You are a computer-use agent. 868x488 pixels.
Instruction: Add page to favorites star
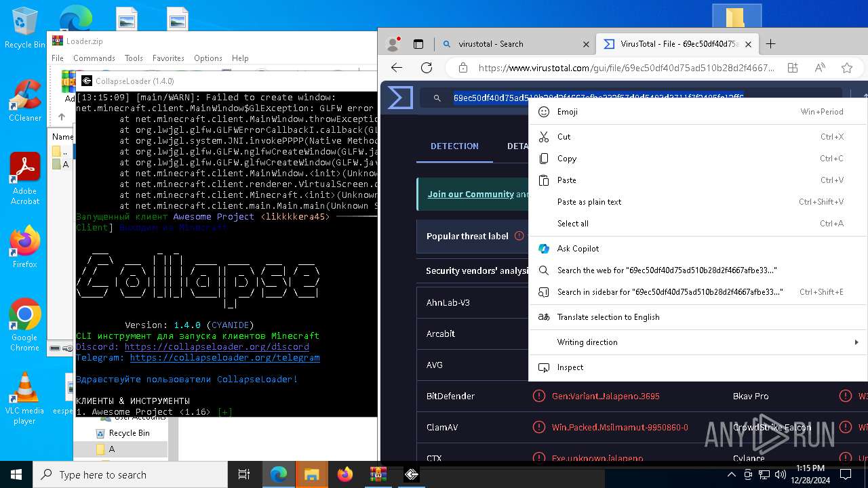pos(847,68)
